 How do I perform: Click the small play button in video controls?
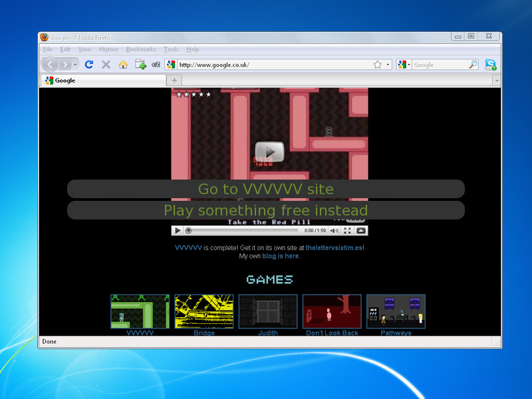(178, 231)
